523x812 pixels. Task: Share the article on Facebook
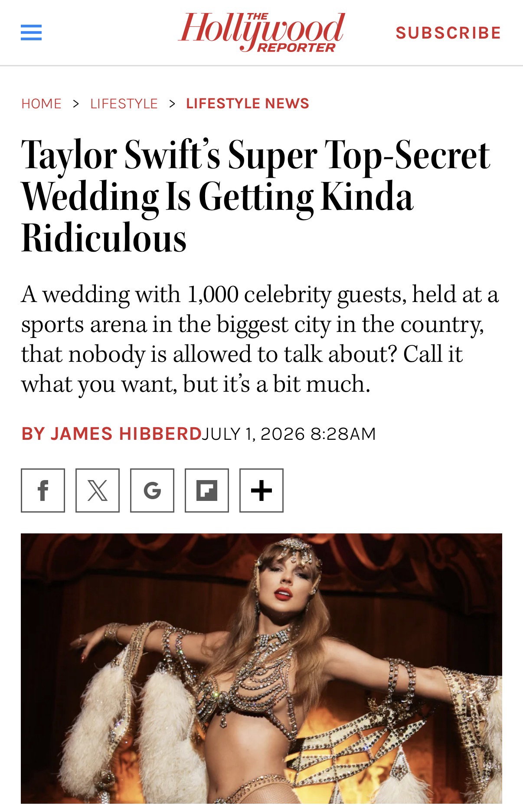click(43, 490)
